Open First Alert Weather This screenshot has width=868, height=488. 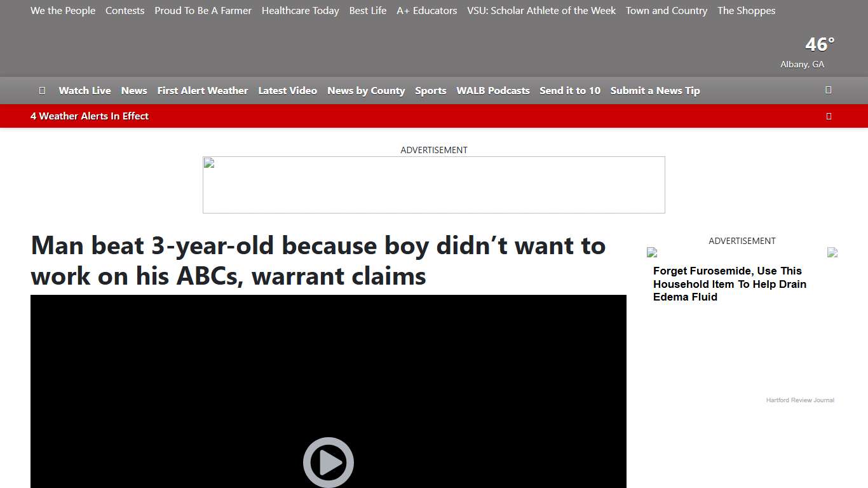[x=202, y=90]
